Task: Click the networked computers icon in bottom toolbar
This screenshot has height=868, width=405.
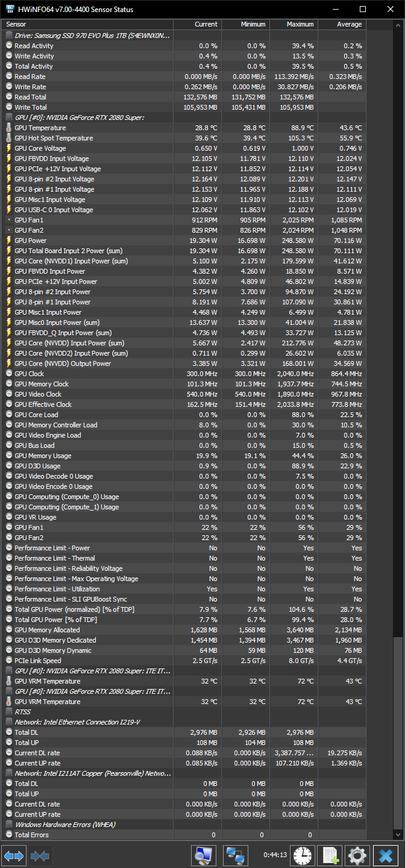Action: 236,855
